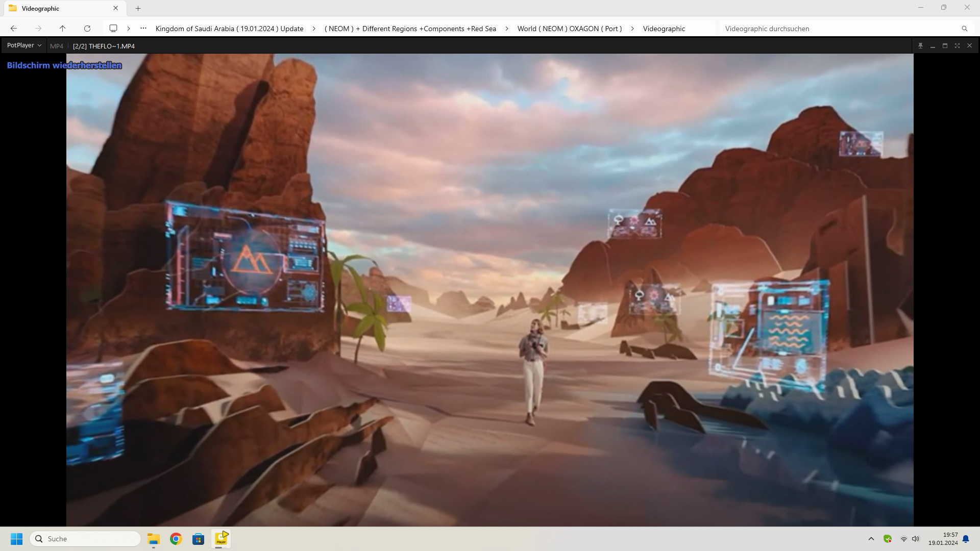Image resolution: width=980 pixels, height=551 pixels.
Task: Expand the chevron after the PC icon
Action: point(129,29)
